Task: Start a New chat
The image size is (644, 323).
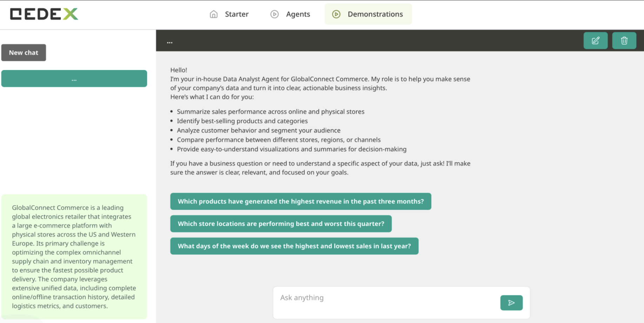Action: coord(24,53)
